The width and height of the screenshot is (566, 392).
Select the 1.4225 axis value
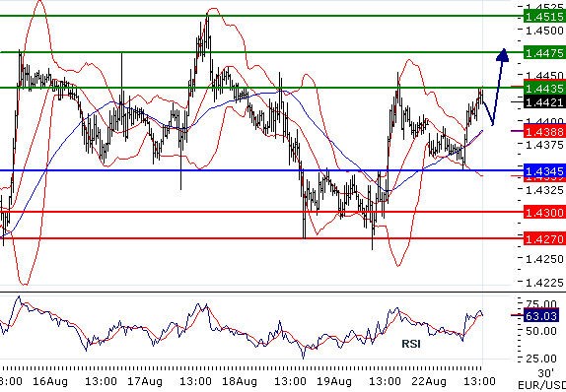pos(544,282)
